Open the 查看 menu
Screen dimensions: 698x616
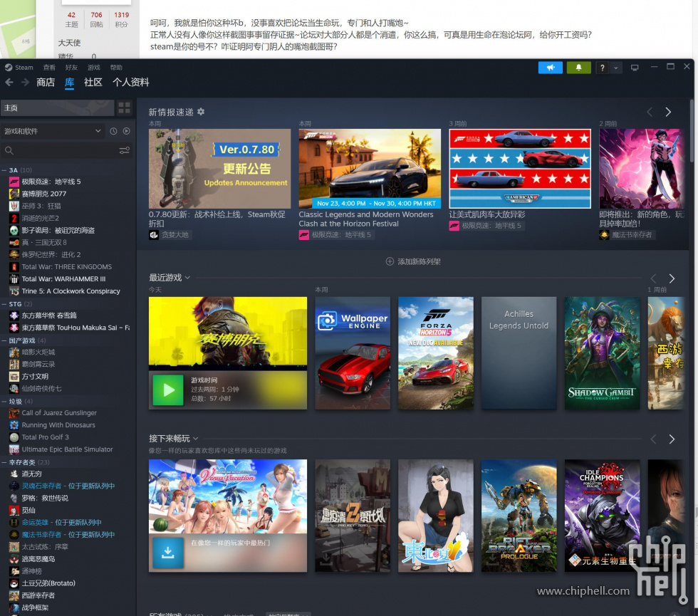click(x=49, y=68)
